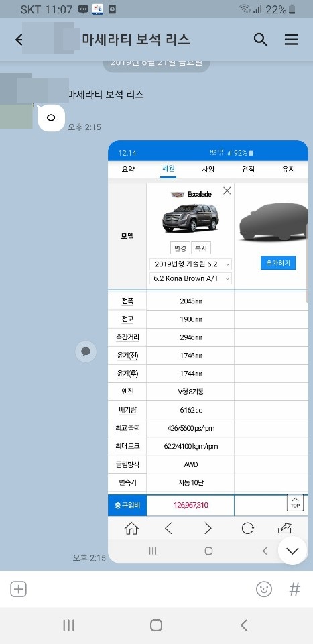Tap the 변경 button

point(180,248)
